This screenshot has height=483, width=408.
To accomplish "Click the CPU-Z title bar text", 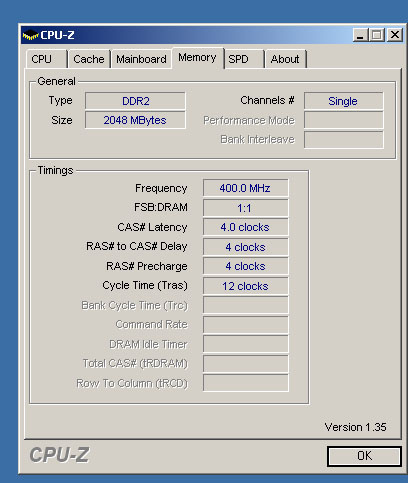I will [x=57, y=35].
